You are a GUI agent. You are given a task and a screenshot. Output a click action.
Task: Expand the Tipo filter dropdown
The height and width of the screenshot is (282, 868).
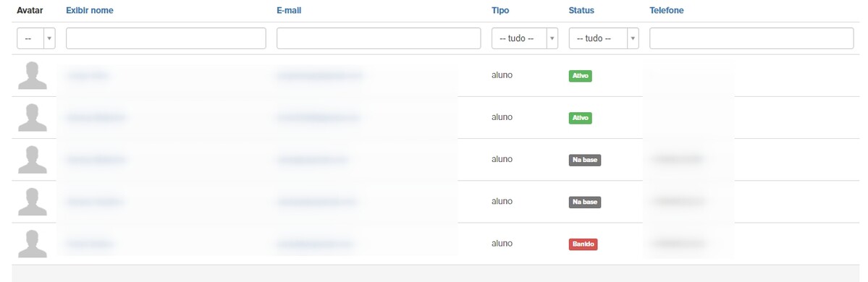(x=525, y=38)
